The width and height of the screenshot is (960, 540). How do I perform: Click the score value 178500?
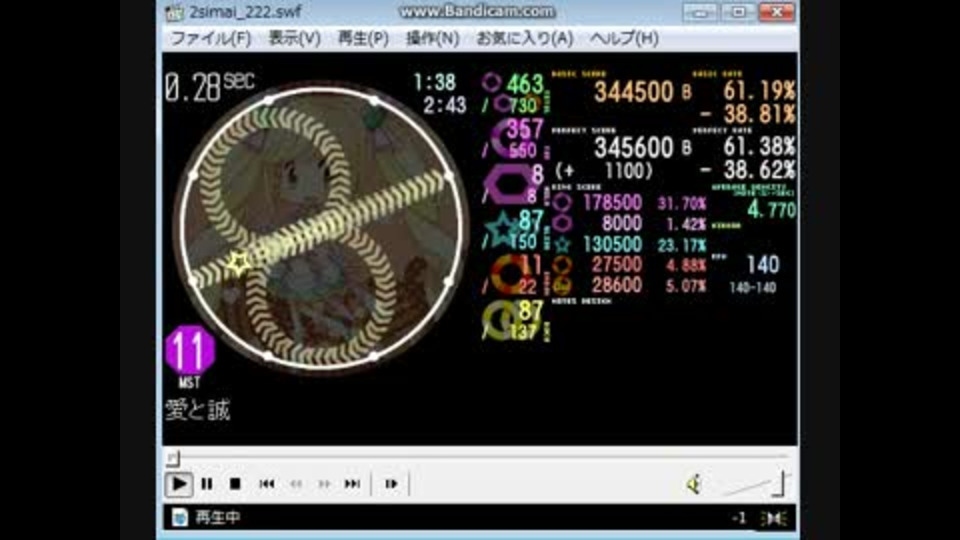(612, 203)
